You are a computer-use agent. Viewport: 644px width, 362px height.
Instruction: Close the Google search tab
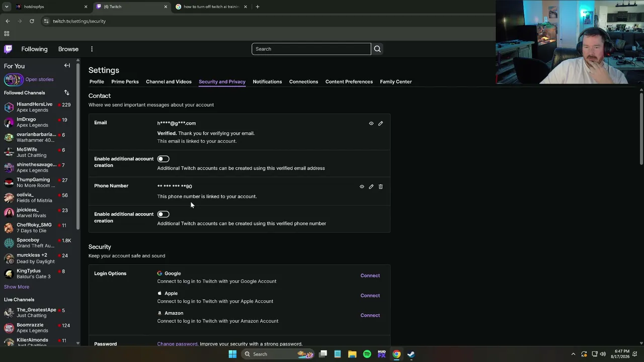pyautogui.click(x=246, y=7)
